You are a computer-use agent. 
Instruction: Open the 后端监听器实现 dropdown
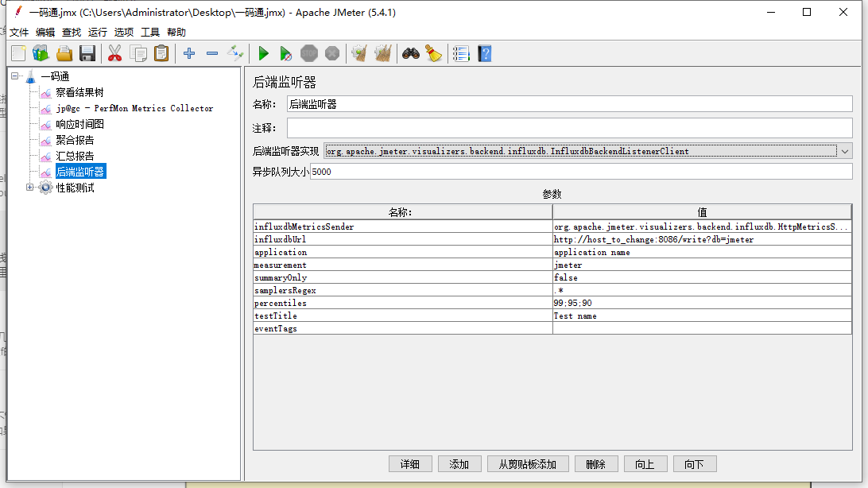845,151
